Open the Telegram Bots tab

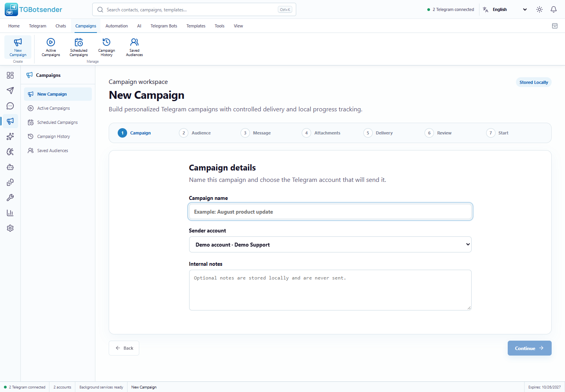coord(164,26)
